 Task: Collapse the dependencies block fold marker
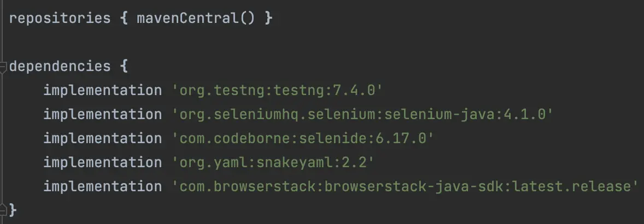[x=4, y=67]
